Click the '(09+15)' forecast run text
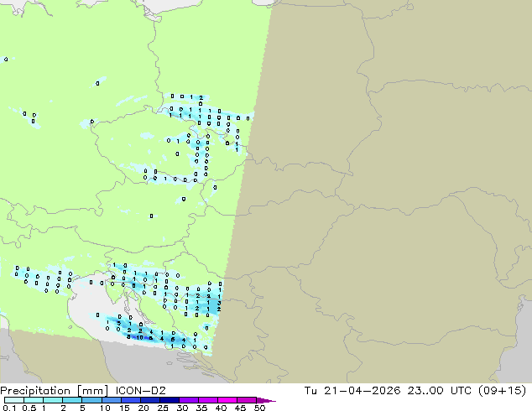This screenshot has width=532, height=411. [x=502, y=391]
